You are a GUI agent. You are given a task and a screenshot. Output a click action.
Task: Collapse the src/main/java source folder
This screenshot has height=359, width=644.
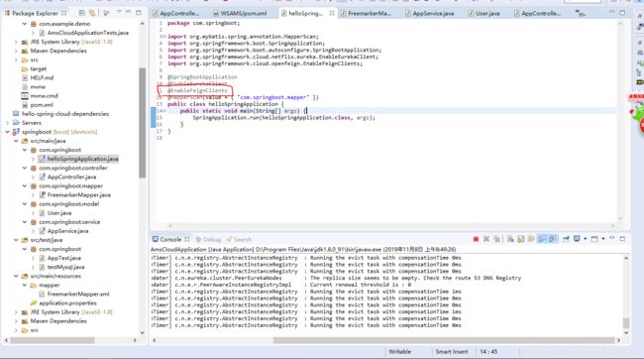pos(16,141)
